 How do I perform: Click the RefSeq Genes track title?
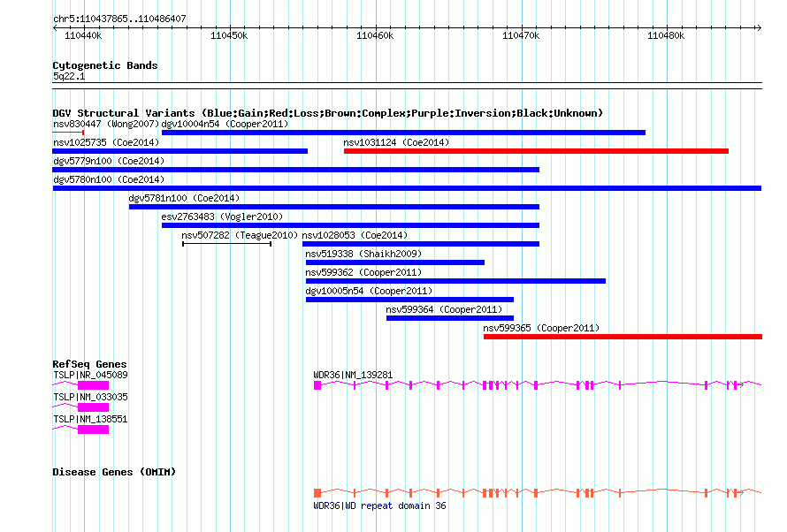[89, 364]
